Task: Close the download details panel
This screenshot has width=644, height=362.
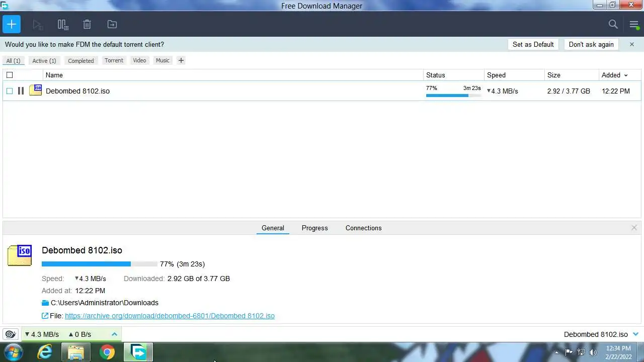Action: 634,228
